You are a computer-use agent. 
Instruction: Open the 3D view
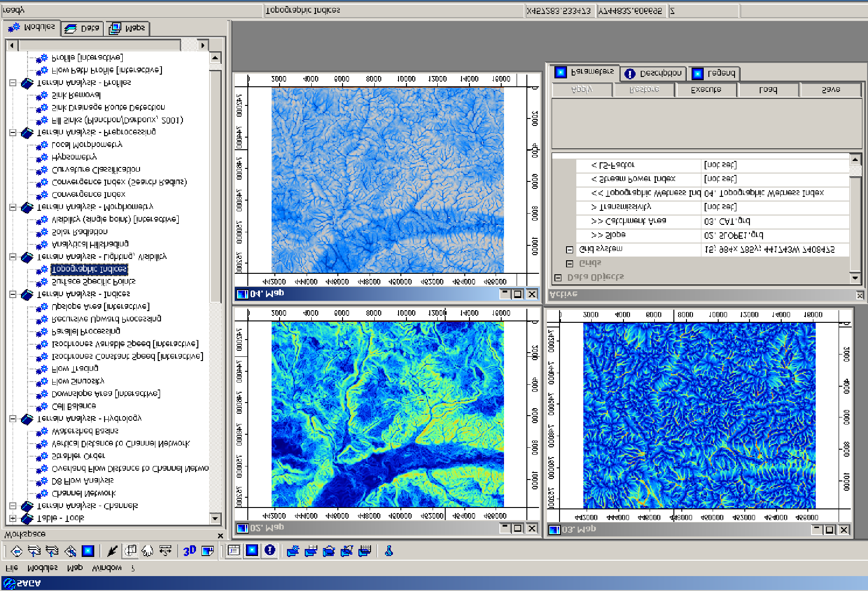[189, 551]
